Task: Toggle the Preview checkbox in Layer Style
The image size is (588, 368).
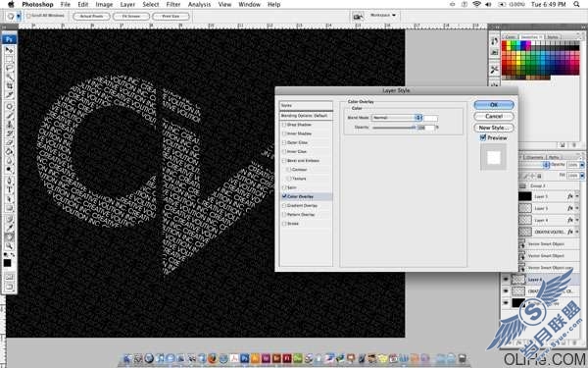Action: tap(483, 137)
